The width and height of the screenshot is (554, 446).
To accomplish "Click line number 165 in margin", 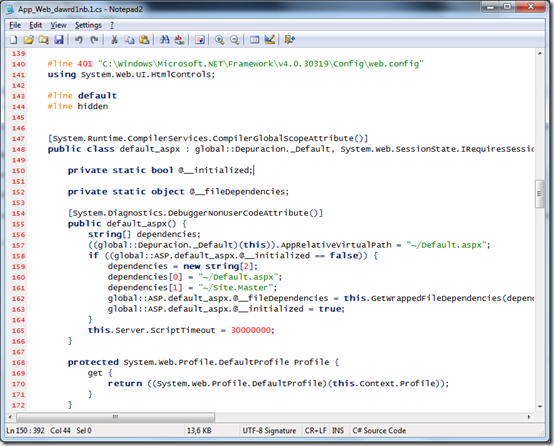I will [18, 330].
